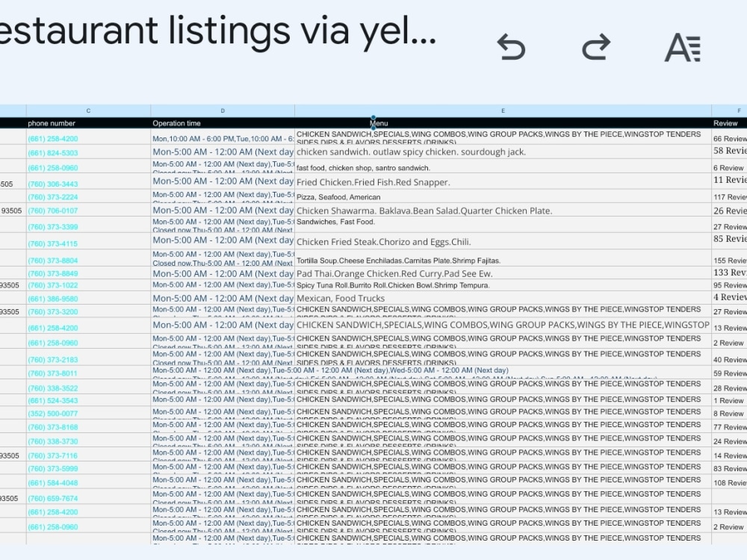The image size is (747, 560).
Task: Select phone cell (661) 386-9580
Action: click(x=89, y=298)
